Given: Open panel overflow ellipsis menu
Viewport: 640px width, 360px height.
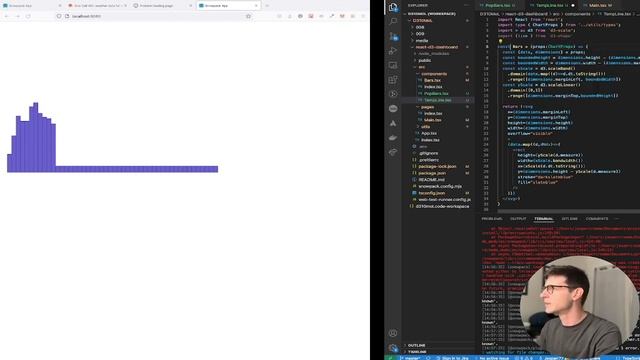Looking at the screenshot, I should point(616,219).
